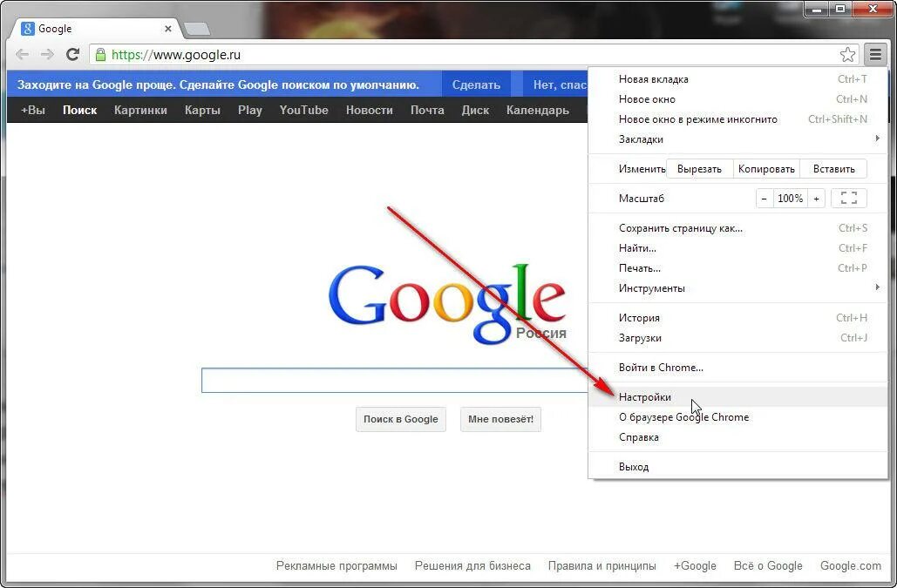Decrease zoom with minus button
The width and height of the screenshot is (897, 588).
pyautogui.click(x=764, y=199)
